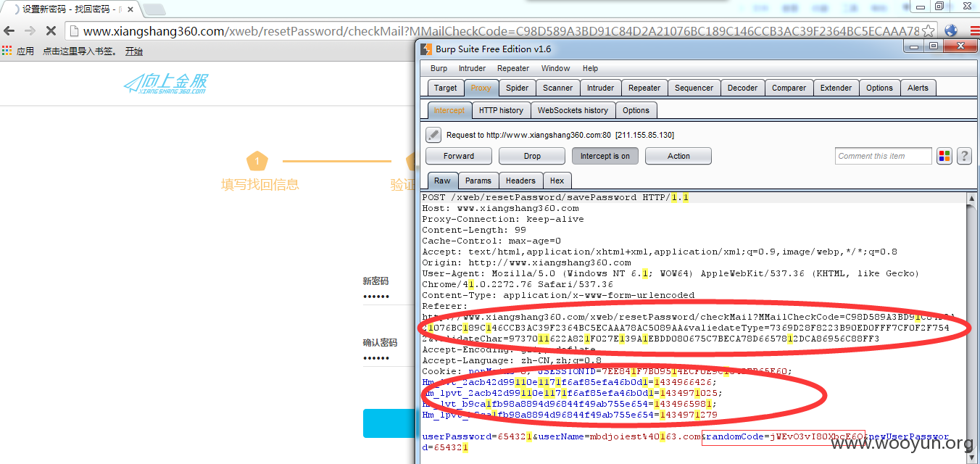The height and width of the screenshot is (464, 980).
Task: Click the blue submit button on the page
Action: pos(389,423)
